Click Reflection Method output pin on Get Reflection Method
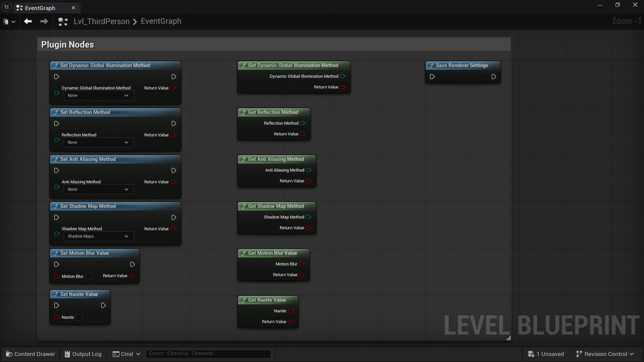Viewport: 644px width, 362px height. [303, 123]
